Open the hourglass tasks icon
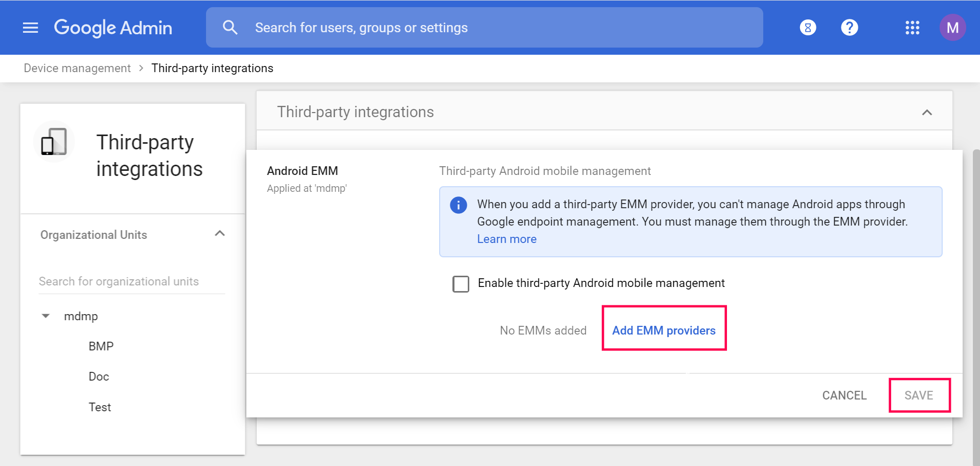Image resolution: width=980 pixels, height=466 pixels. coord(808,28)
